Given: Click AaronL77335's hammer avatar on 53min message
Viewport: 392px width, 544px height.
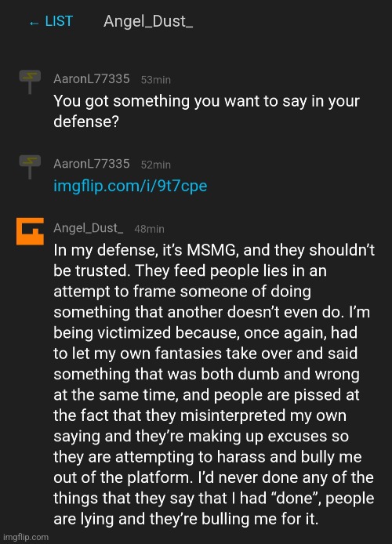Looking at the screenshot, I should [30, 82].
